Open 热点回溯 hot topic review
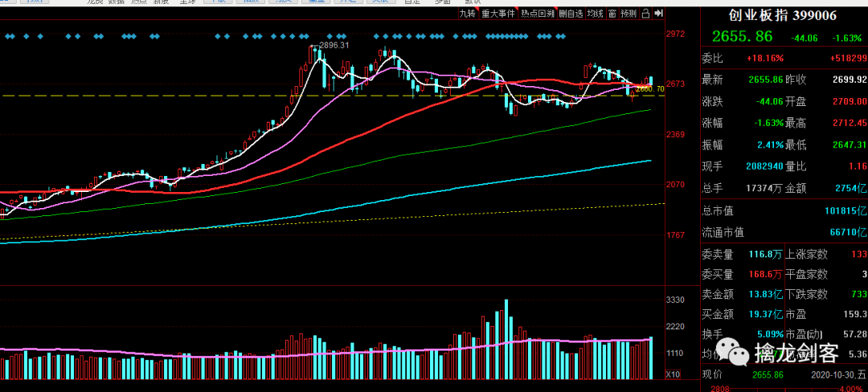 click(x=537, y=14)
